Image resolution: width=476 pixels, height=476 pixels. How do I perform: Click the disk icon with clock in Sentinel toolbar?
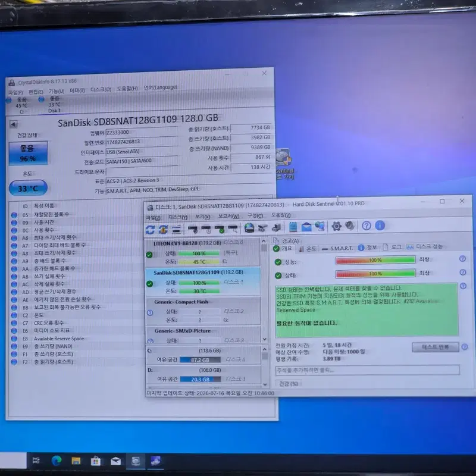206,228
